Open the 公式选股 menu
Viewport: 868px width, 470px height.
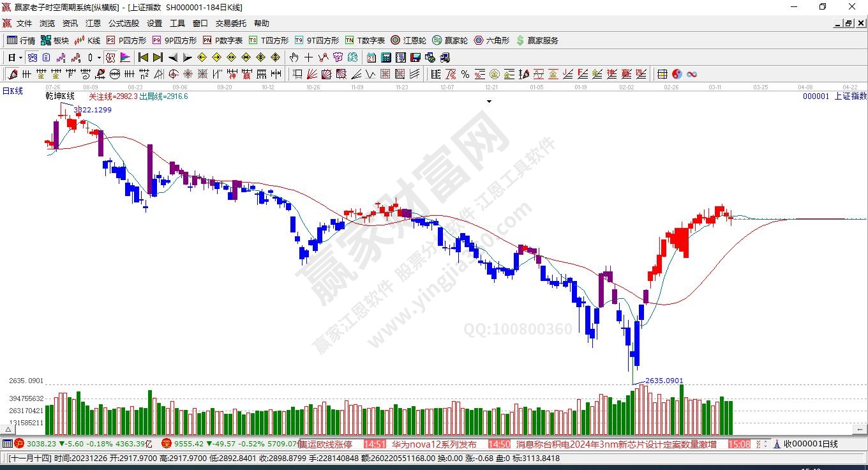pos(123,24)
